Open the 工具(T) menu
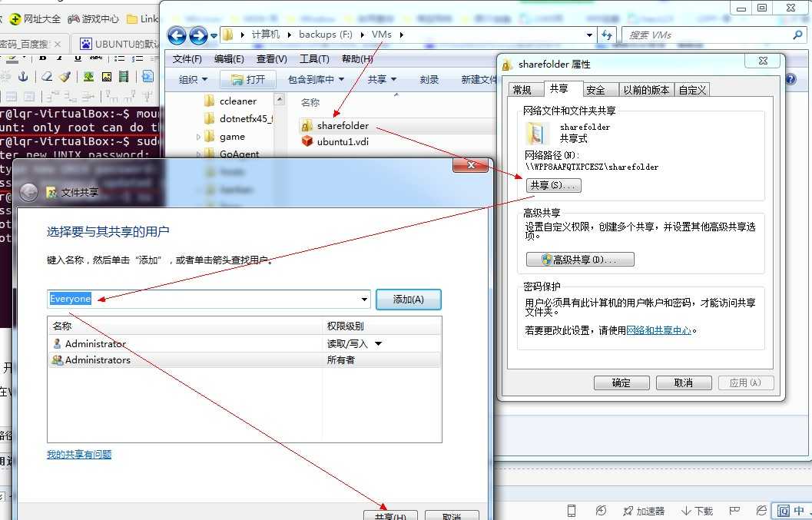The height and width of the screenshot is (520, 812). coord(314,59)
